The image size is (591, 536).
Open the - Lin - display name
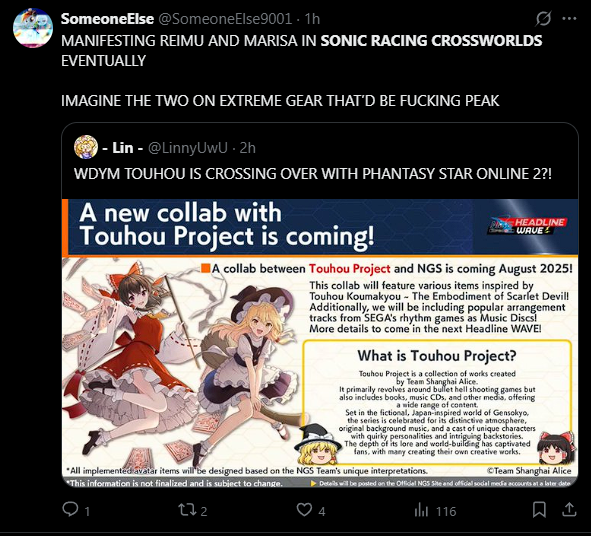tap(123, 148)
